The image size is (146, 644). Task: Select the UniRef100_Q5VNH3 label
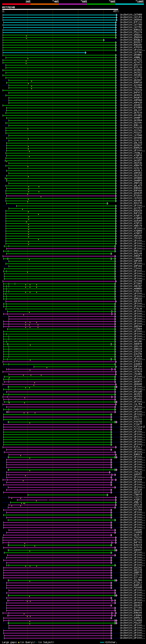(x=131, y=55)
